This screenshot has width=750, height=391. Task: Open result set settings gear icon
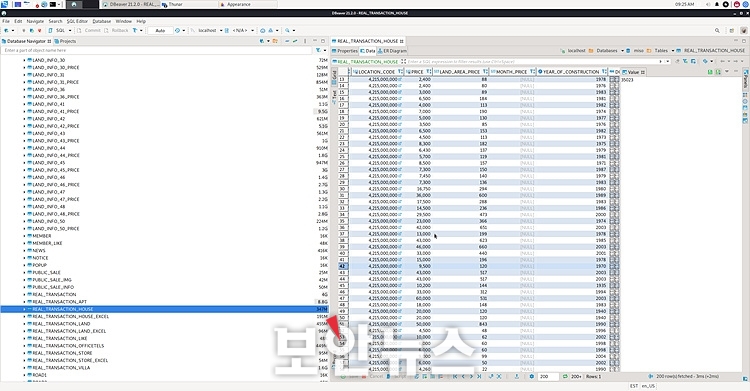coord(531,377)
